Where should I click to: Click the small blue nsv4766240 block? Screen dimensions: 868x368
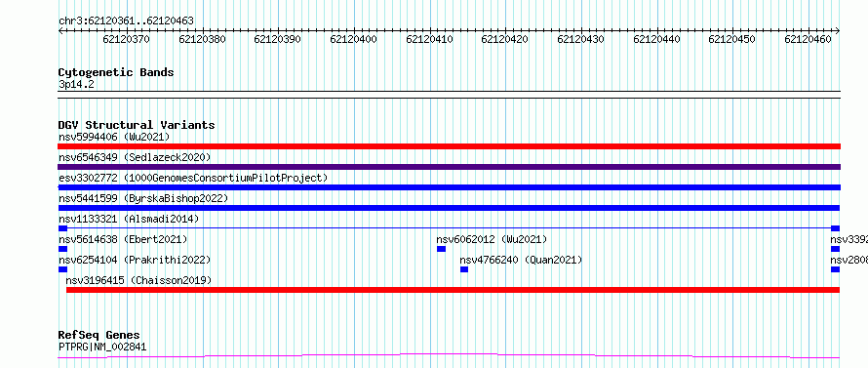[464, 269]
